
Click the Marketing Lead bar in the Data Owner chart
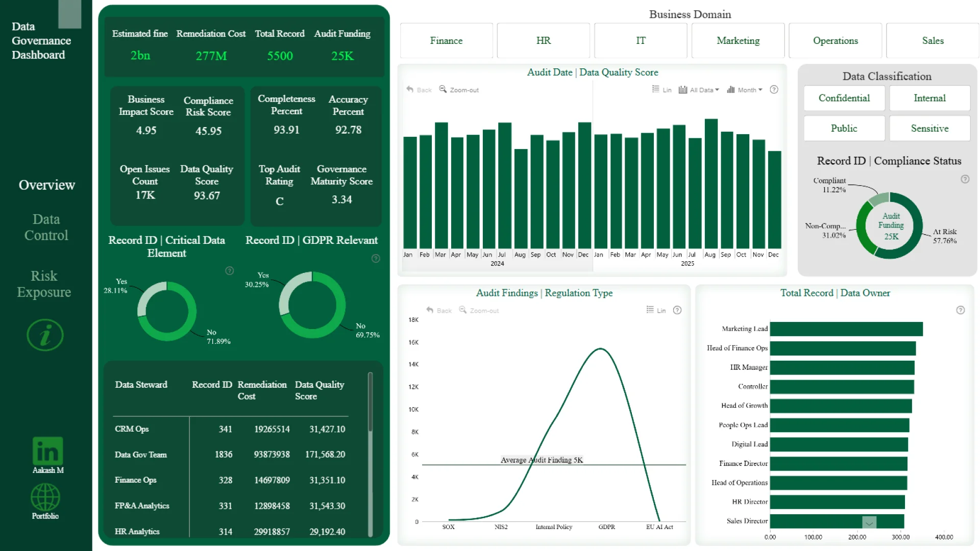pos(846,329)
